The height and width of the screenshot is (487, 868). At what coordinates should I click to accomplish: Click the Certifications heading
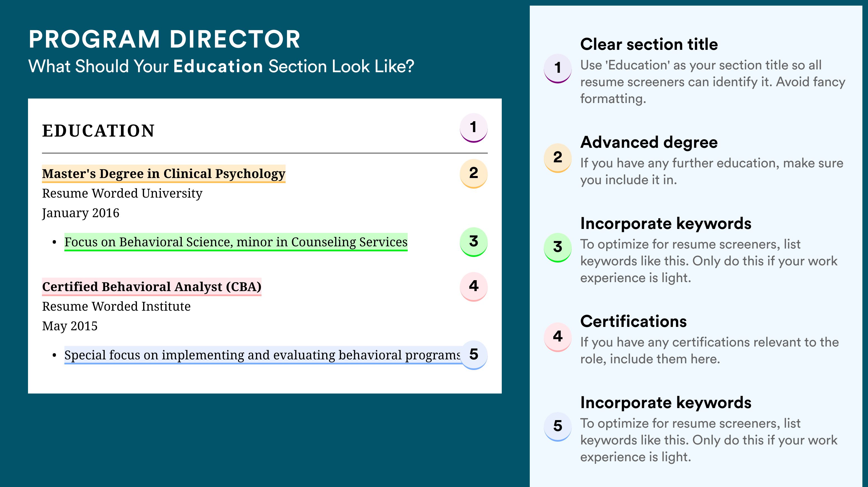[x=633, y=321]
